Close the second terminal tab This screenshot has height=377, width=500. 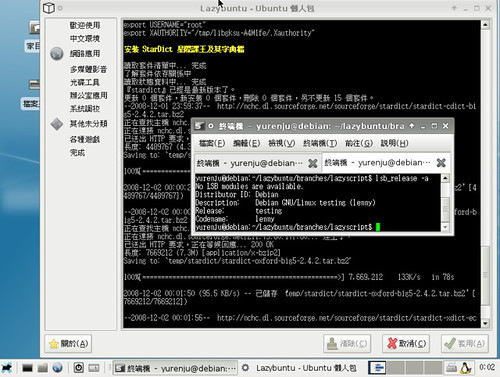click(x=441, y=163)
